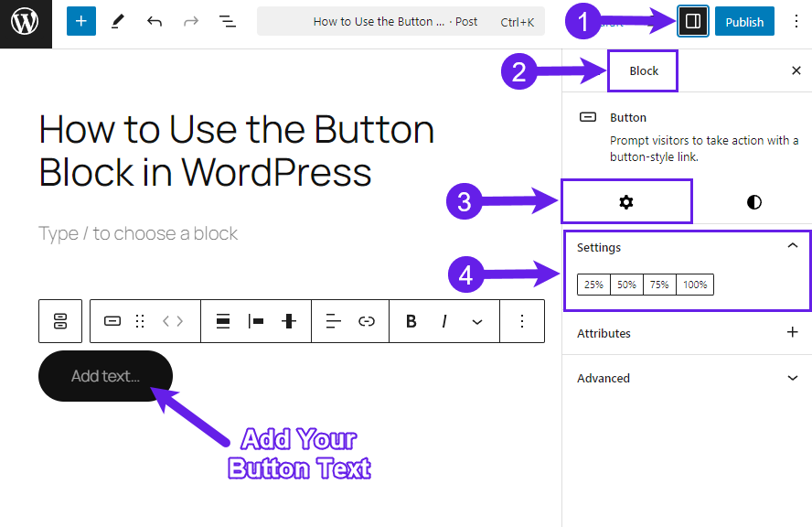Change vertical alignment in toolbar

[289, 321]
